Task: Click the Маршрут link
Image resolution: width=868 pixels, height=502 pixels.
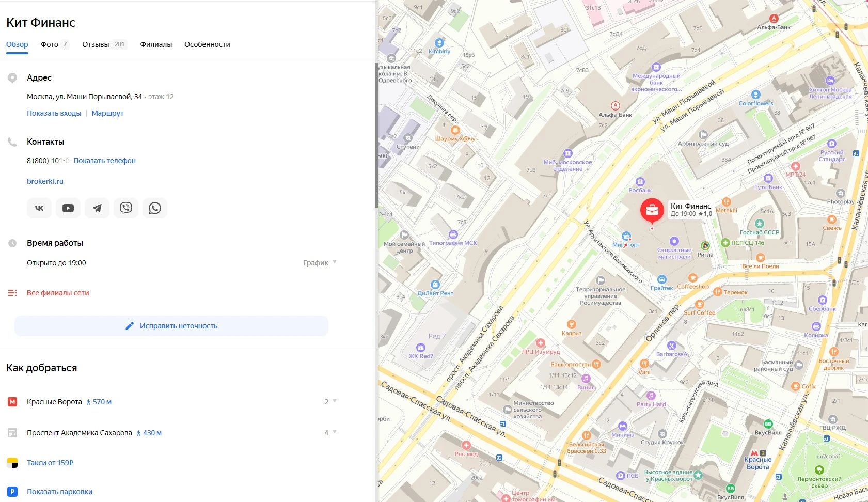Action: pos(107,113)
